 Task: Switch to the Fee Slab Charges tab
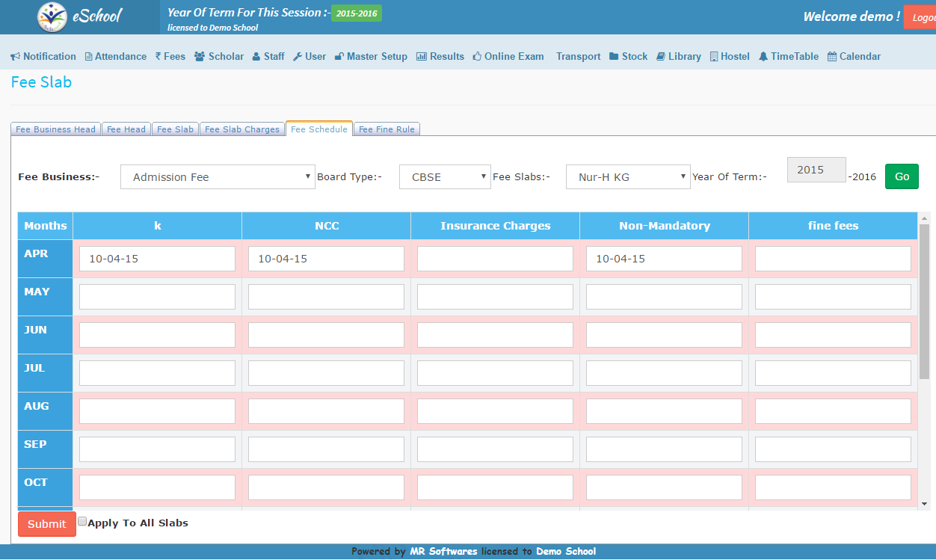coord(242,129)
